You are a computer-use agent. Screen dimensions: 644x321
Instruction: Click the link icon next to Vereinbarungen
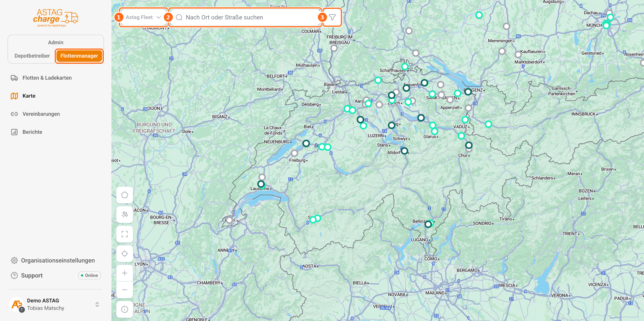(x=14, y=114)
